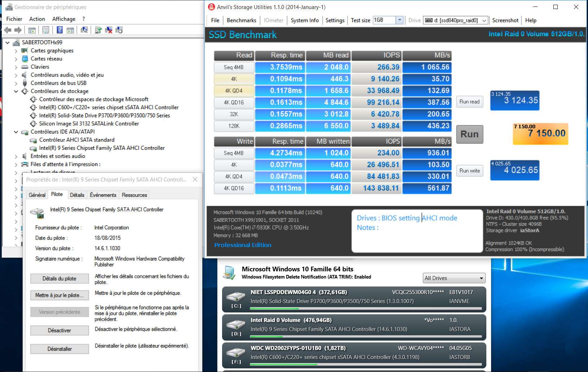Click the Contrôleurs de stockage category icon
The image size is (588, 372).
(25, 91)
